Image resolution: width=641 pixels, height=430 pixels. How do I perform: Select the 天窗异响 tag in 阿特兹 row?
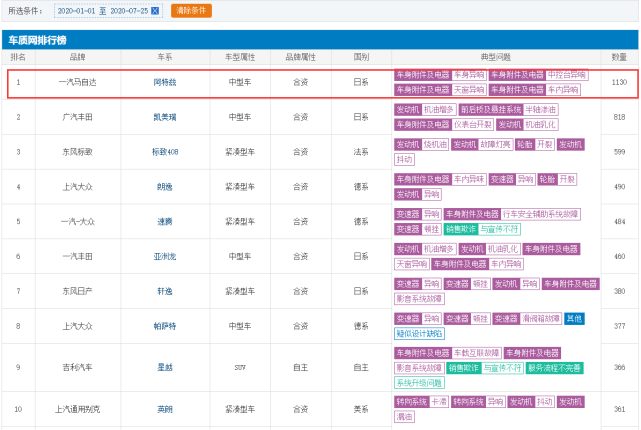[x=469, y=90]
